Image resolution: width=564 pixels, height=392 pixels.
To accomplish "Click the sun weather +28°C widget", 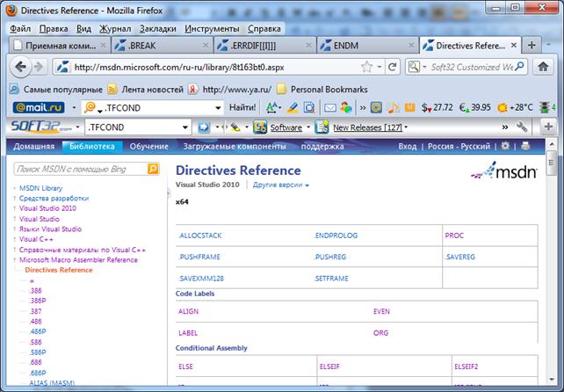I will coord(515,107).
